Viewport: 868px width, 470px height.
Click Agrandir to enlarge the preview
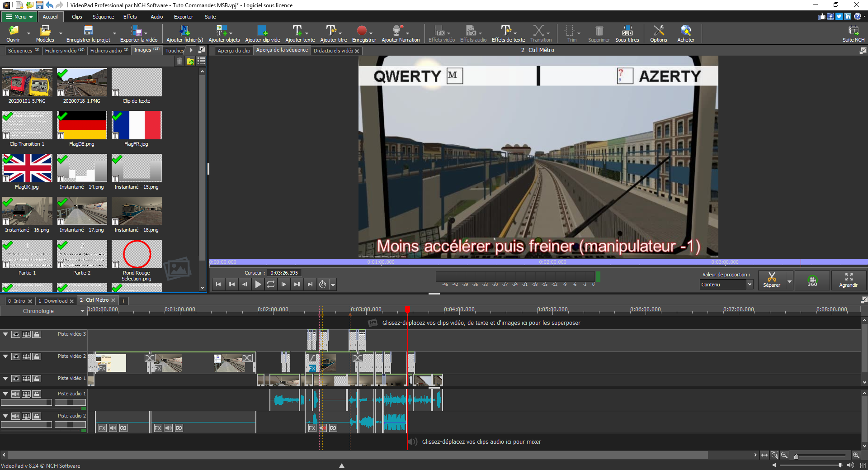click(x=848, y=280)
